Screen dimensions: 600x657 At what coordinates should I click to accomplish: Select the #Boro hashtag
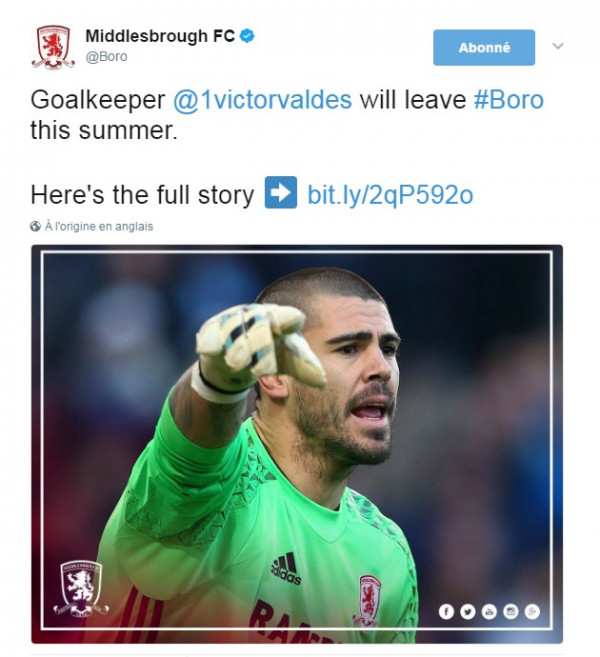pyautogui.click(x=509, y=100)
